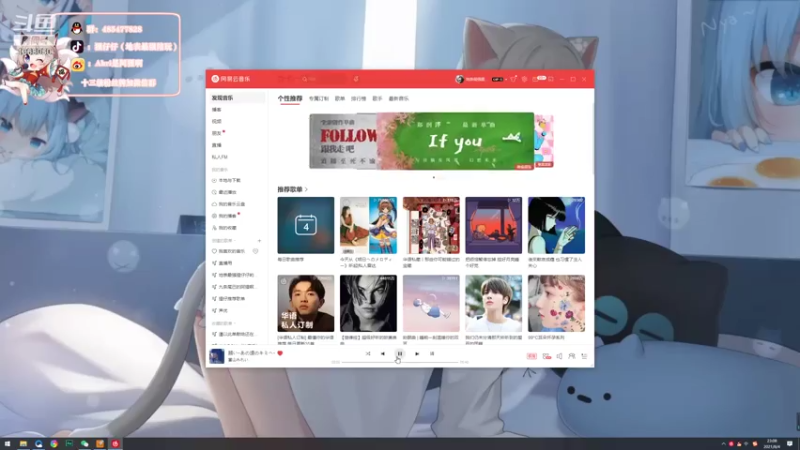The height and width of the screenshot is (450, 800).
Task: Open the now-playing album art
Action: tap(217, 356)
